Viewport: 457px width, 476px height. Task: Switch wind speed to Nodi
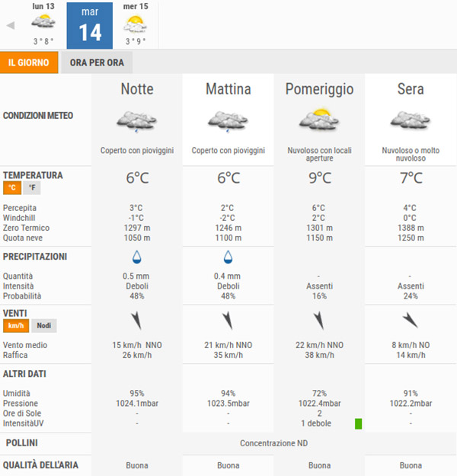tap(44, 326)
